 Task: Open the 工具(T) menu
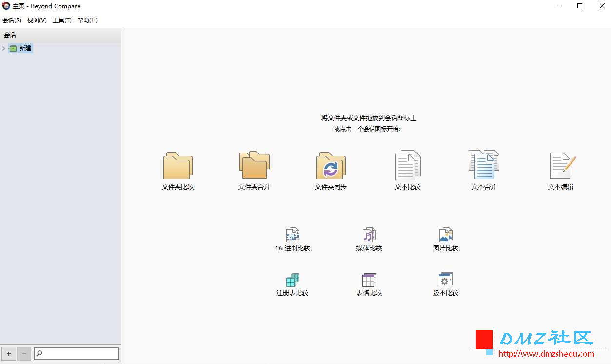tap(62, 20)
